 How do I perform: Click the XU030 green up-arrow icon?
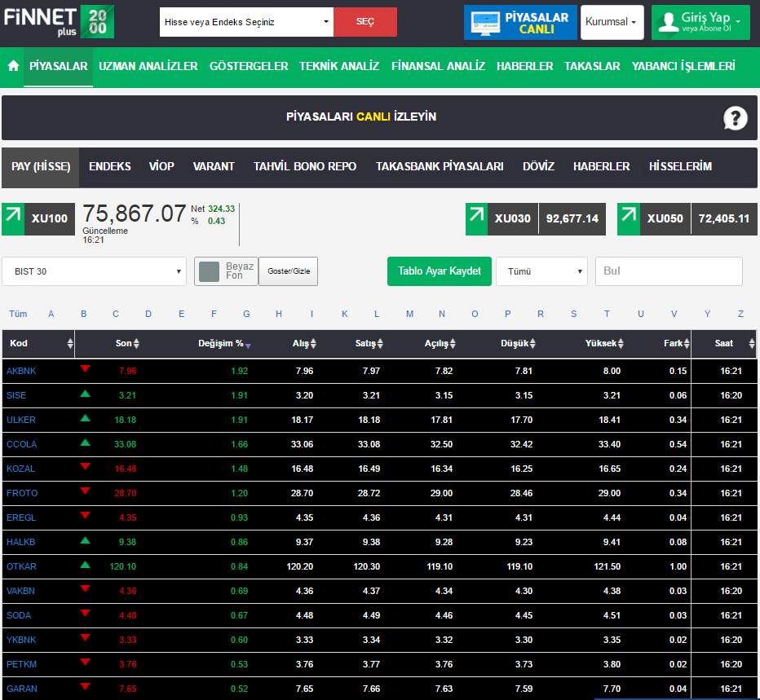pos(476,219)
